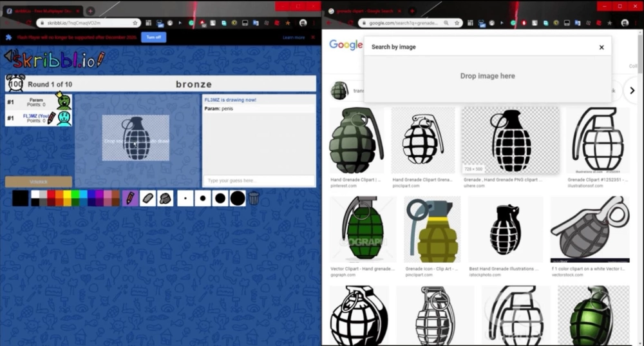Screen dimensions: 644x346
Task: Choose the largest brush size
Action: pyautogui.click(x=238, y=198)
